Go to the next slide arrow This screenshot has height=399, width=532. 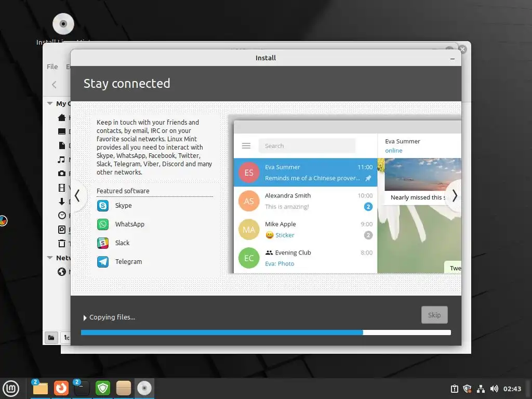454,196
